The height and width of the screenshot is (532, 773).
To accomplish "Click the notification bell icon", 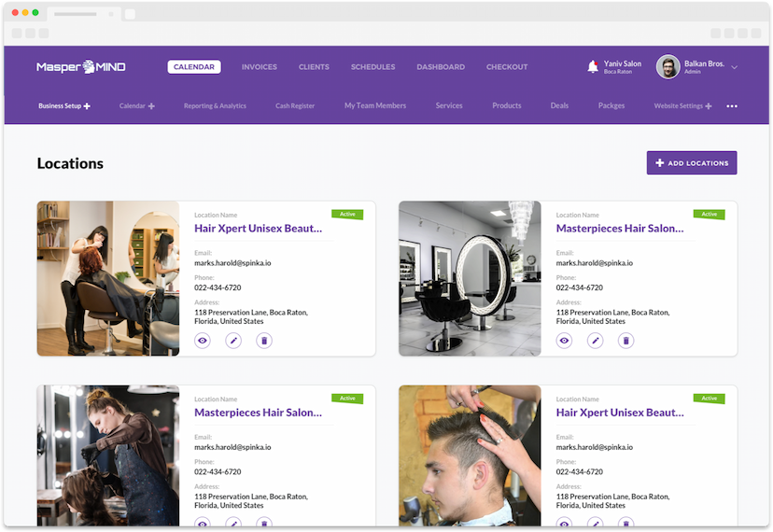I will coord(592,67).
